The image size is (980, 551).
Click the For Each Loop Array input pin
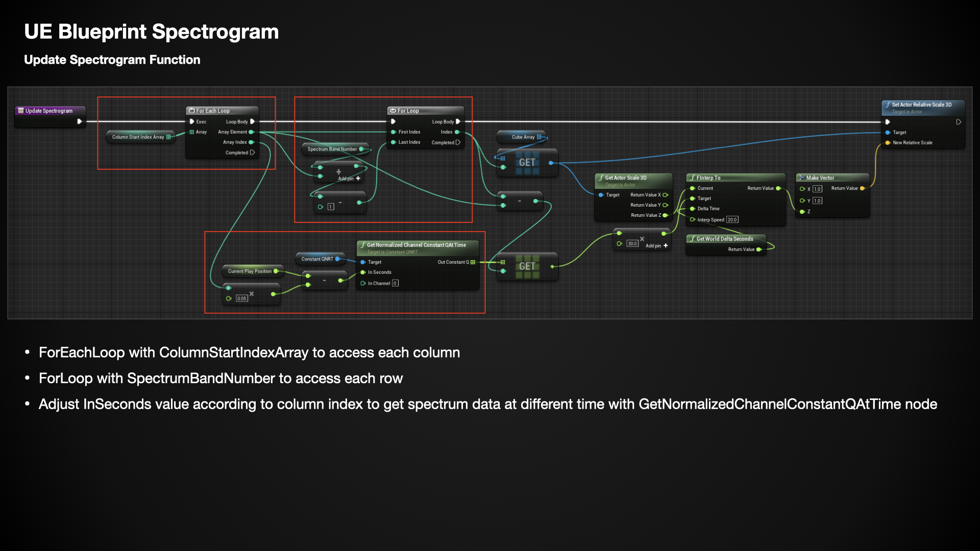pos(192,132)
